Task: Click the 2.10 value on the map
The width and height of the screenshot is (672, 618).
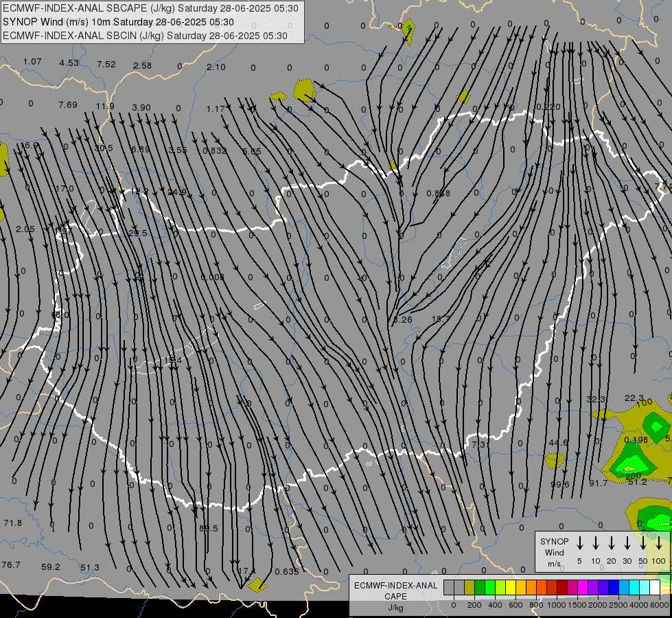Action: (216, 67)
